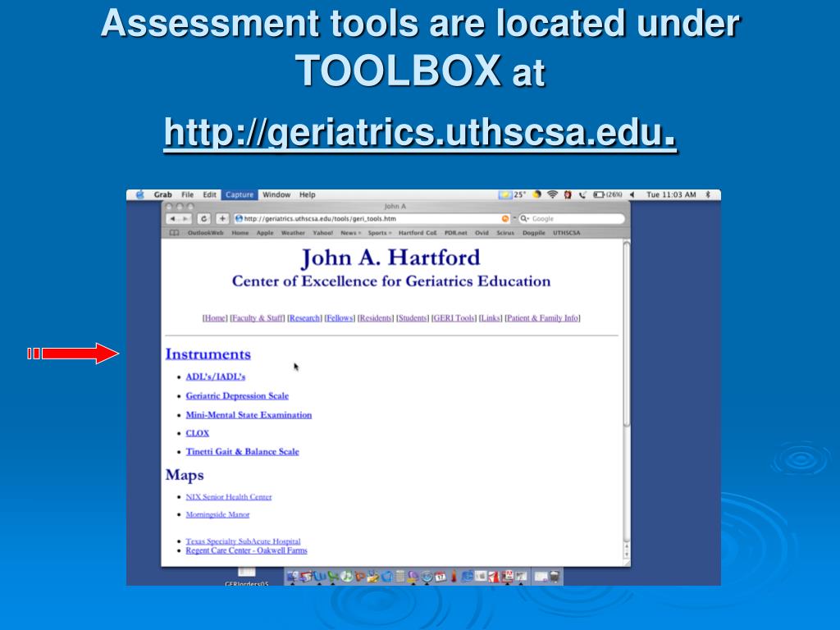840x630 pixels.
Task: Open the Capture menu
Action: (x=240, y=195)
